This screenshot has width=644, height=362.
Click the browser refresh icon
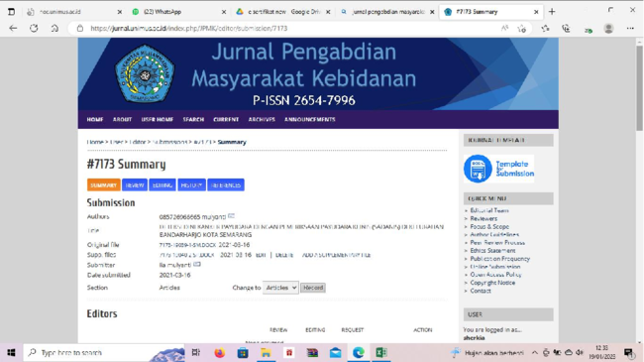point(34,29)
